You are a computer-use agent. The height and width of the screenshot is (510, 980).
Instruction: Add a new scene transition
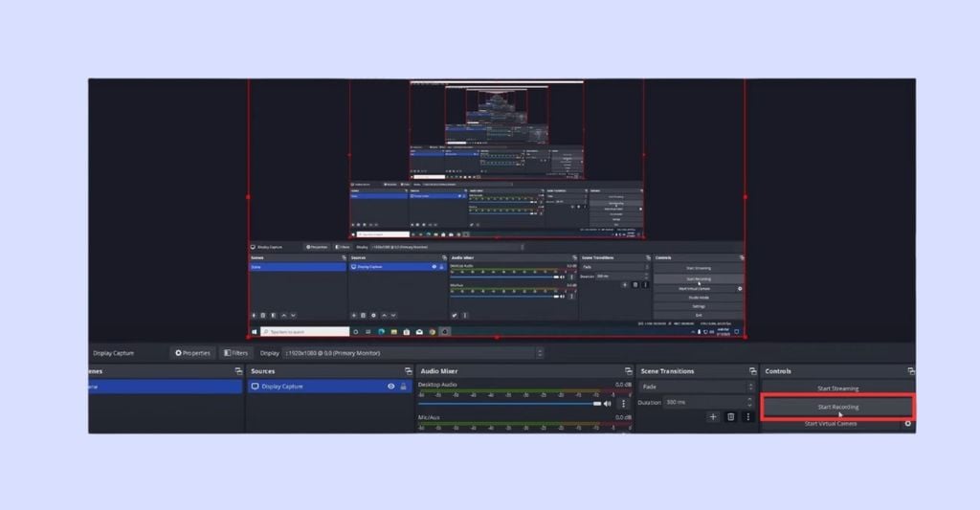713,417
